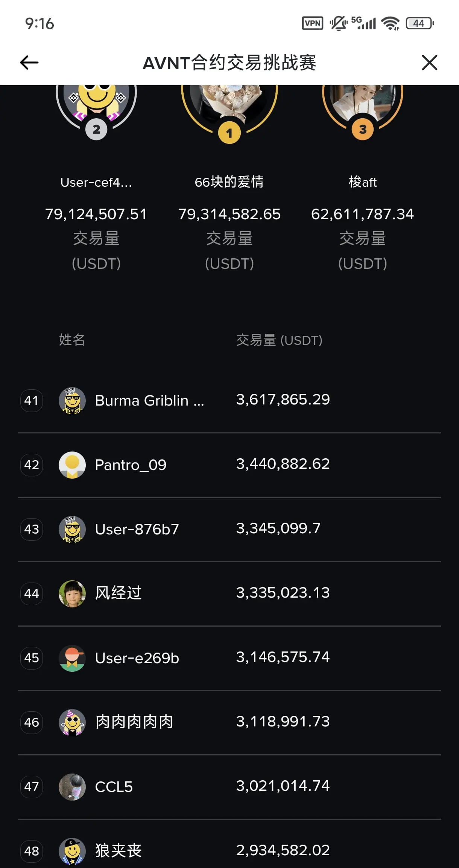Tap the back arrow icon
This screenshot has width=459, height=868.
(29, 63)
